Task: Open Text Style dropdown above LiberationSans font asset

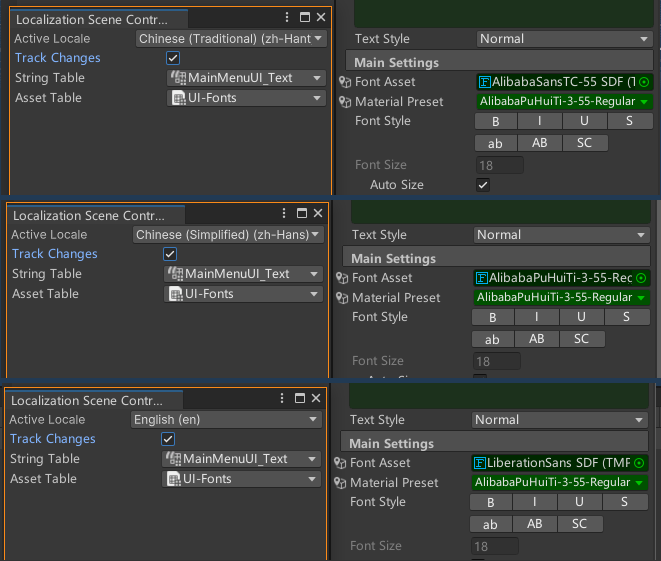Action: pos(559,420)
